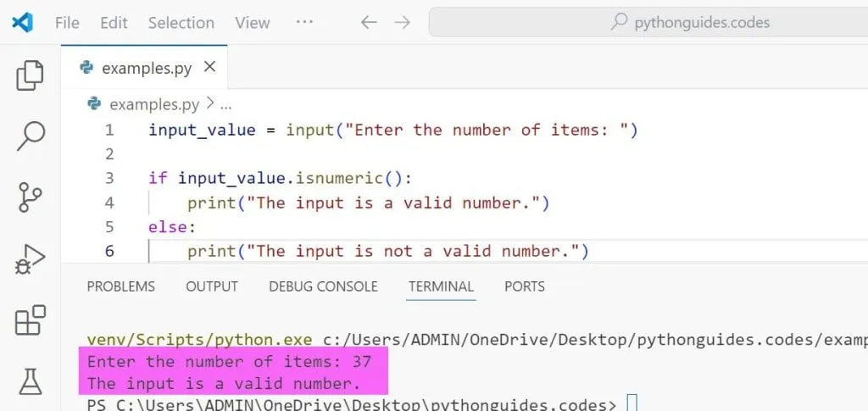This screenshot has height=411, width=868.
Task: Go back with the left arrow
Action: click(x=369, y=23)
